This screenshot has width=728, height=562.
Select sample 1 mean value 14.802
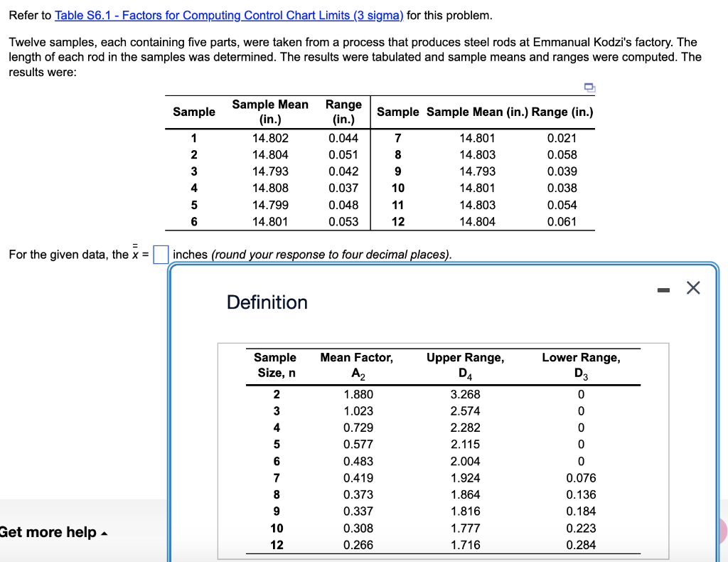pyautogui.click(x=270, y=138)
